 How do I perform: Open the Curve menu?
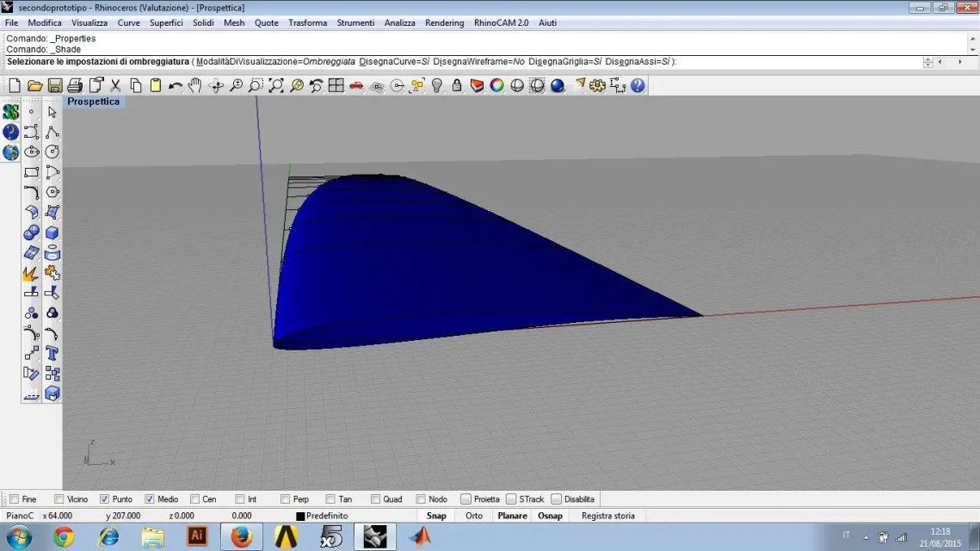pyautogui.click(x=129, y=22)
